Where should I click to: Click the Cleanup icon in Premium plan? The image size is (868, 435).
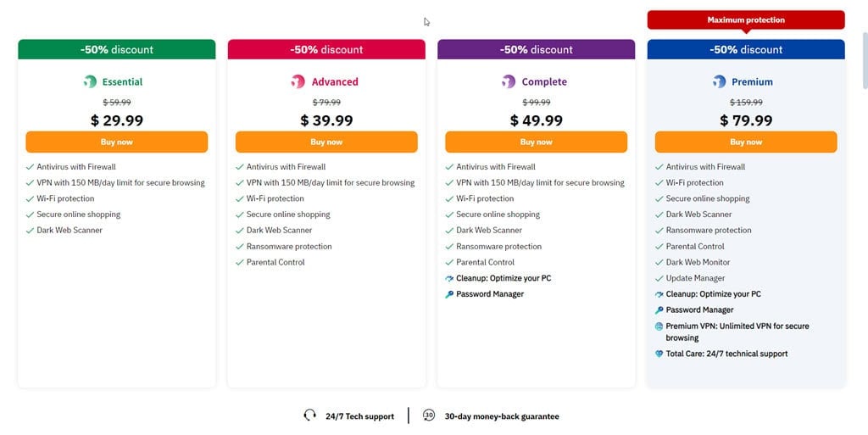(659, 294)
